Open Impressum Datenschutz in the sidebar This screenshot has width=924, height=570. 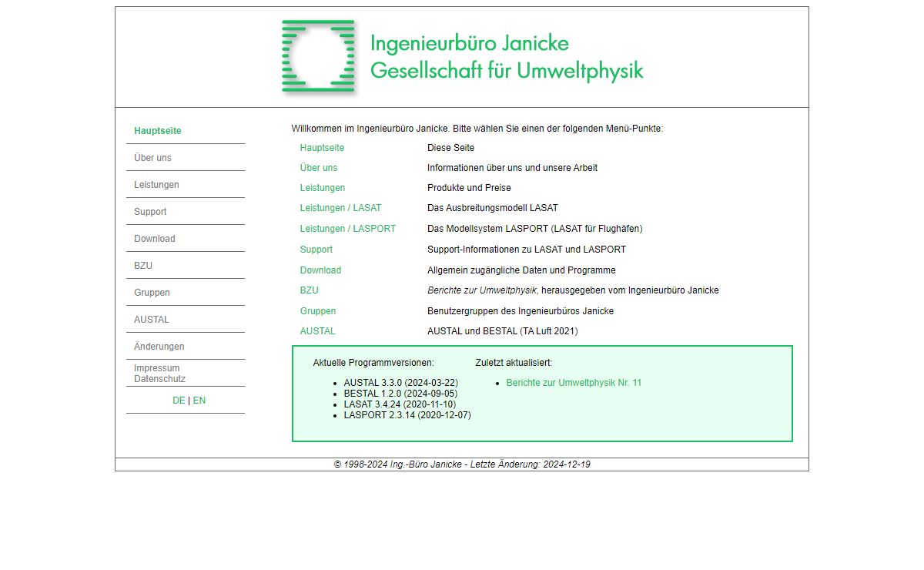(x=159, y=374)
